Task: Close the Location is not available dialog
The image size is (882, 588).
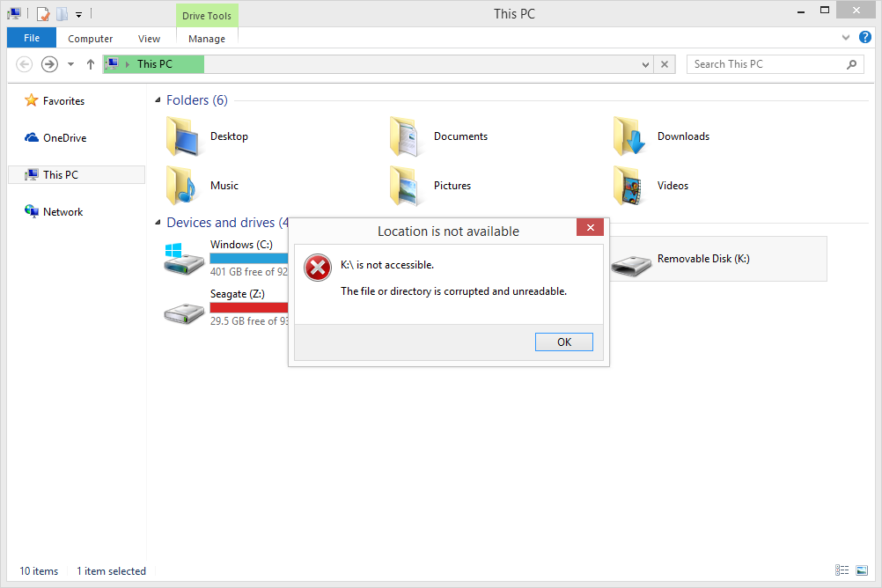Action: 590,227
